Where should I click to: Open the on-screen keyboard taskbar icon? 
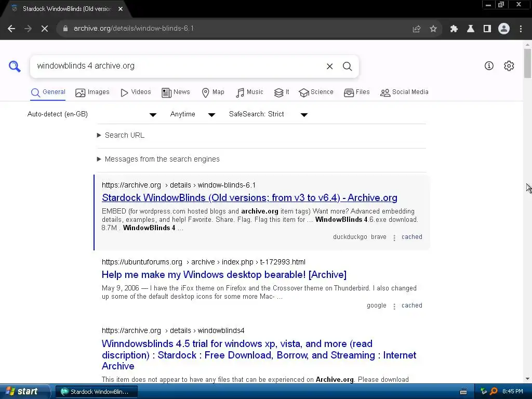(463, 392)
